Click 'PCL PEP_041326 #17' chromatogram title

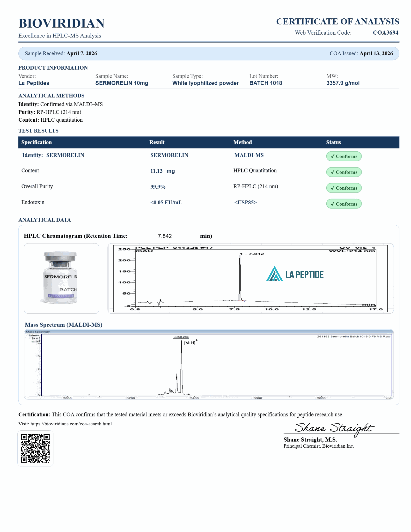(x=174, y=247)
